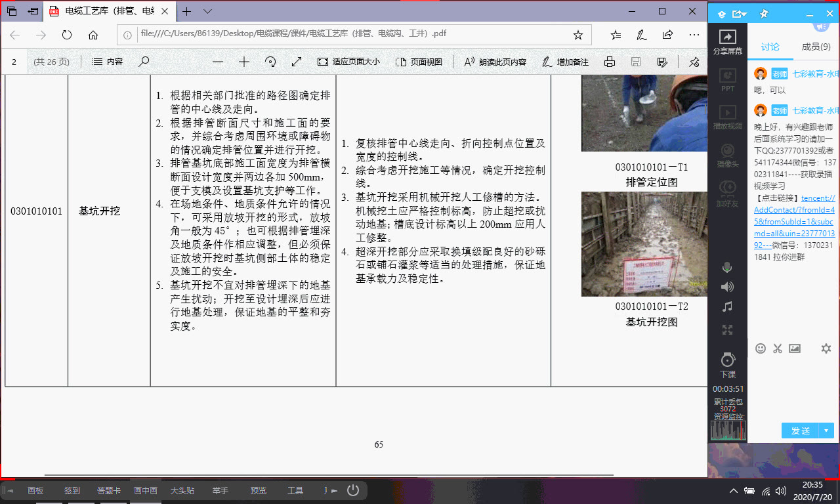This screenshot has height=504, width=840.
Task: Send a picture in chat
Action: 795,348
